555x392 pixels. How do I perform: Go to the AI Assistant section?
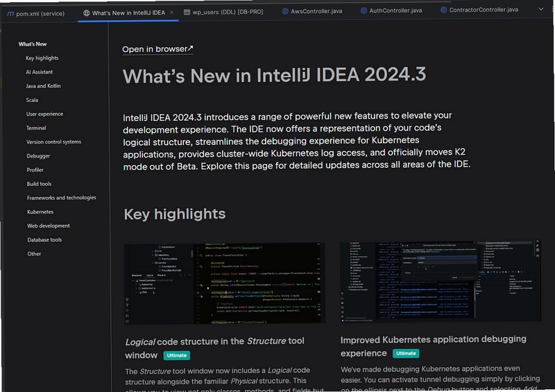tap(40, 72)
